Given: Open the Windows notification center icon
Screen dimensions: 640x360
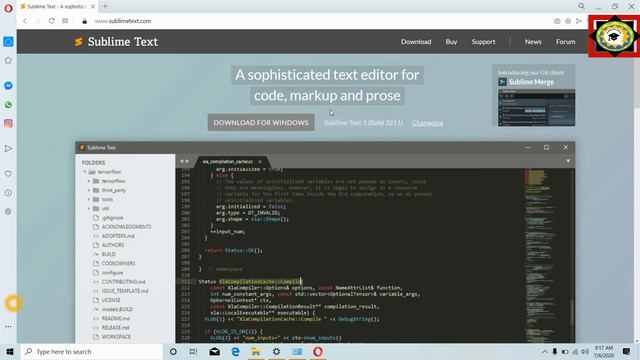Looking at the screenshot, I should (x=627, y=351).
